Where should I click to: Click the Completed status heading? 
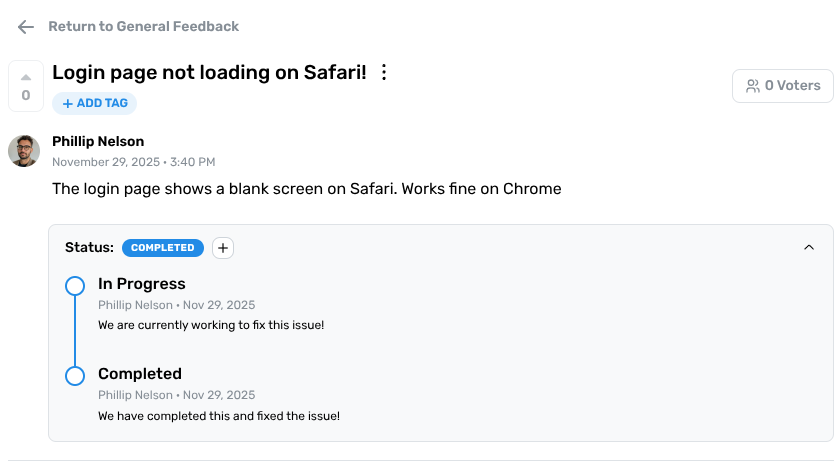(x=140, y=374)
